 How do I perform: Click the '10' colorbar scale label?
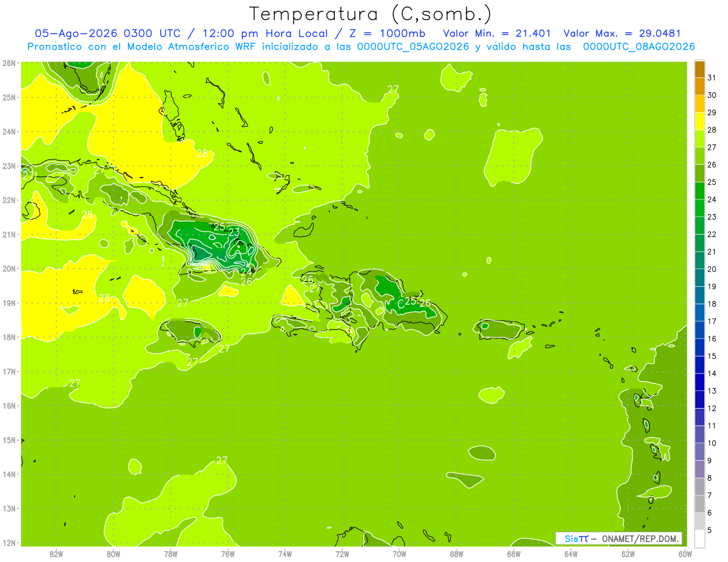(x=712, y=443)
